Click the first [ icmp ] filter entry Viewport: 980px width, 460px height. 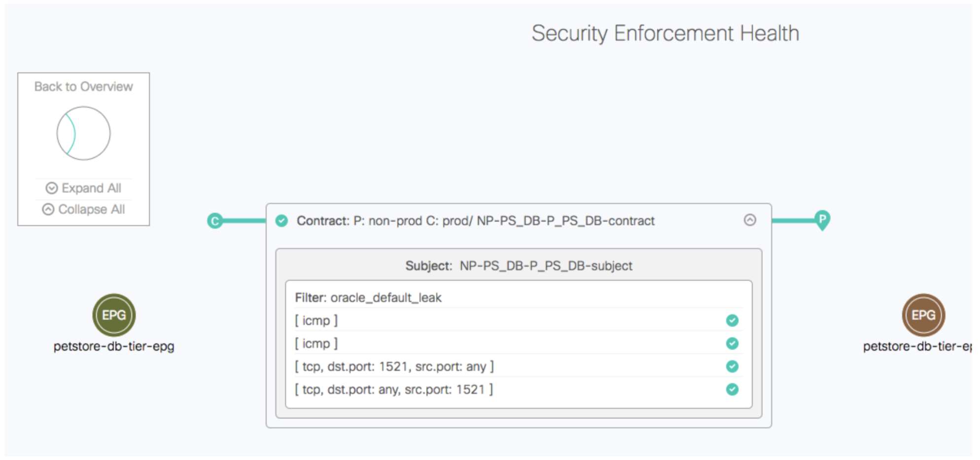coord(316,321)
